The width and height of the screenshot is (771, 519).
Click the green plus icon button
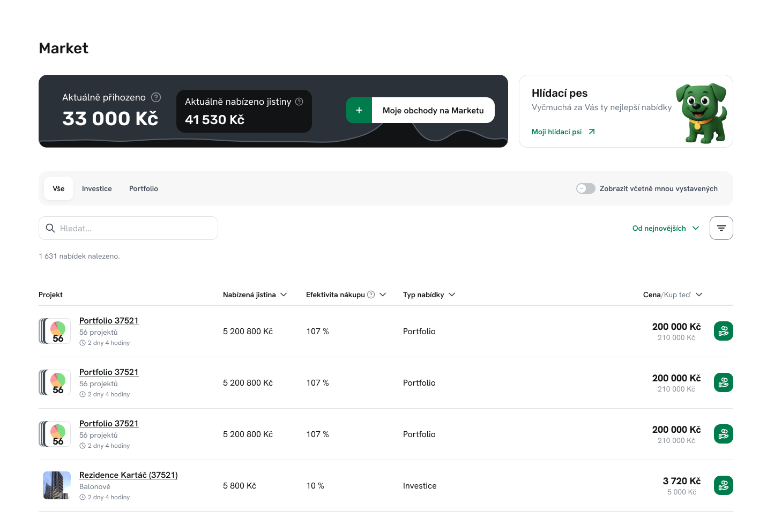tap(359, 110)
